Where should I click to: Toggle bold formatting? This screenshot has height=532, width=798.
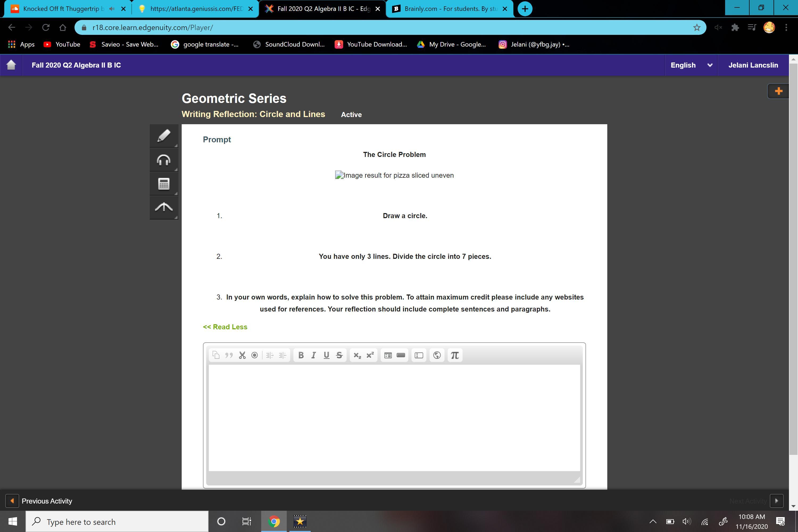tap(301, 355)
